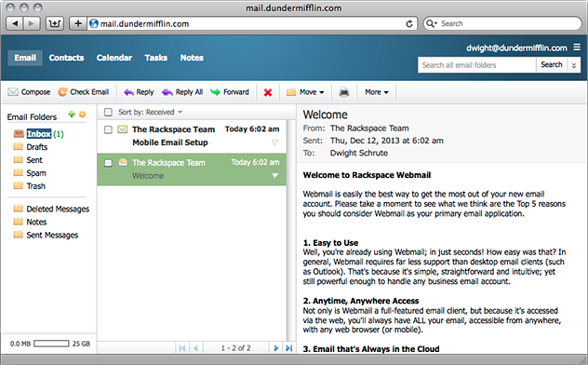This screenshot has width=588, height=365.
Task: Open the Sent Messages folder
Action: [x=52, y=236]
